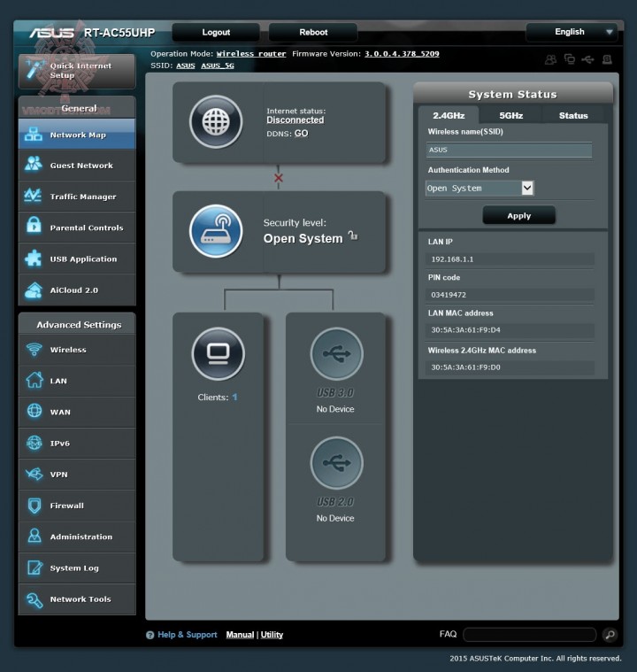The width and height of the screenshot is (637, 672).
Task: Click the Utility link in footer
Action: 272,635
